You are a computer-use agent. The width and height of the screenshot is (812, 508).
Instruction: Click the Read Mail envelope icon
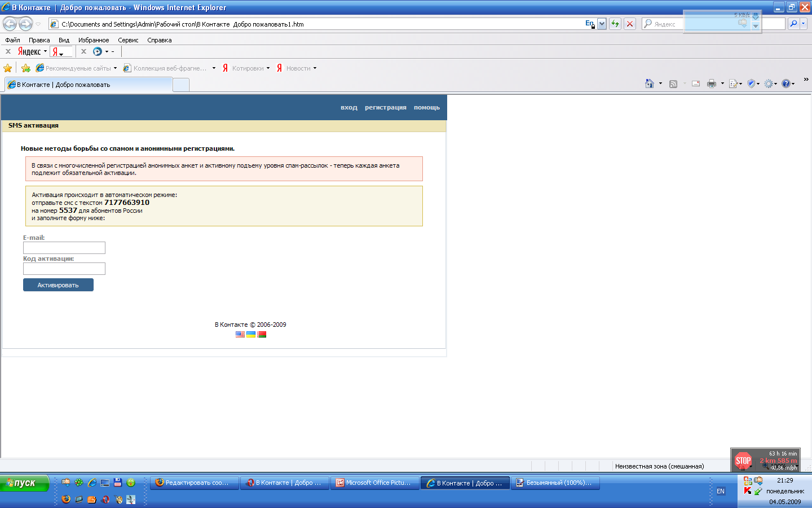coord(696,84)
